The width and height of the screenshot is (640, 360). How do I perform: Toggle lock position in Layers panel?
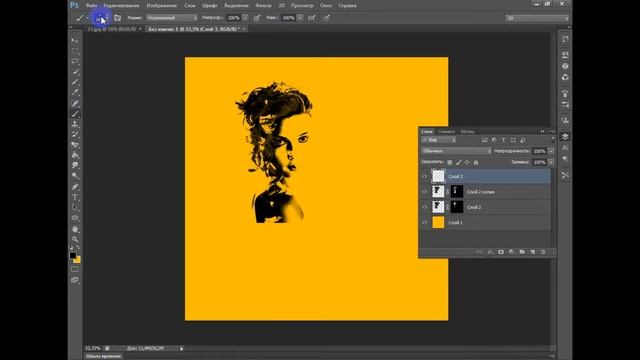coord(467,162)
